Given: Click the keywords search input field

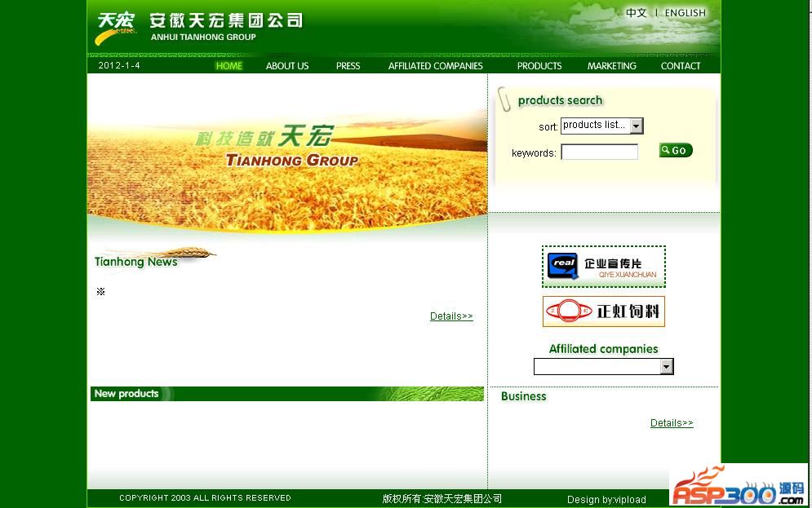Looking at the screenshot, I should pos(599,152).
